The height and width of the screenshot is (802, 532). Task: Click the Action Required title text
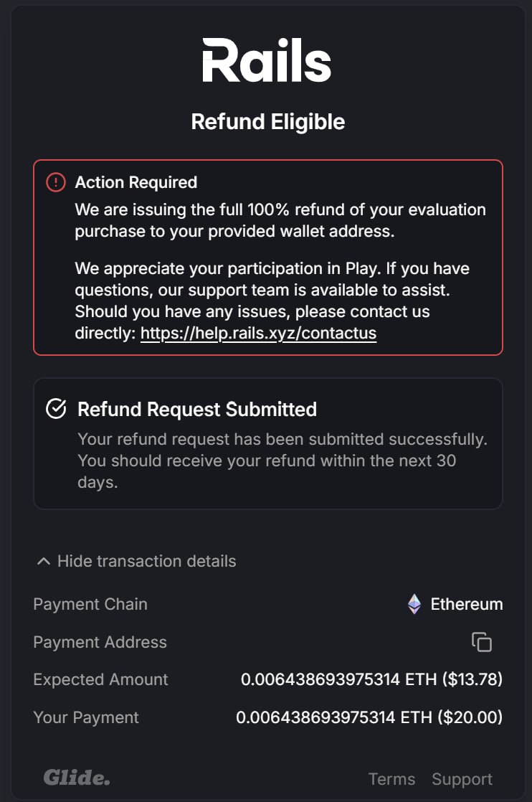click(x=136, y=182)
